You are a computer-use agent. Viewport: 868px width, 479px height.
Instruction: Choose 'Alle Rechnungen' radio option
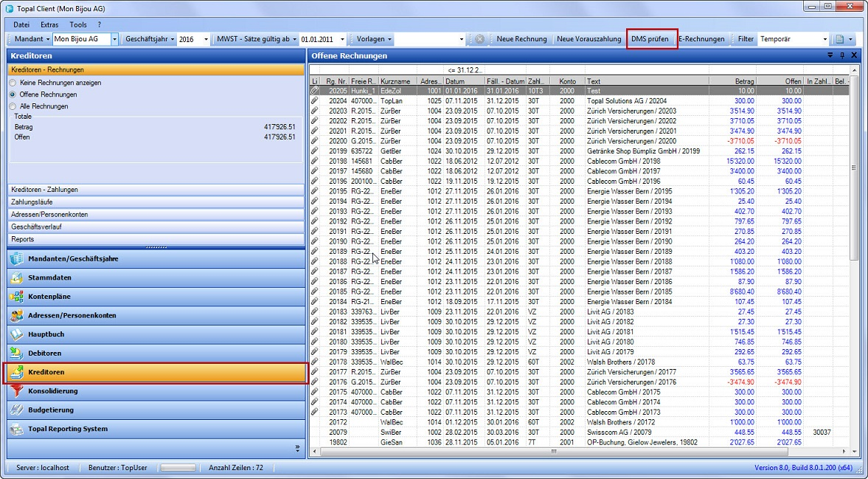13,106
